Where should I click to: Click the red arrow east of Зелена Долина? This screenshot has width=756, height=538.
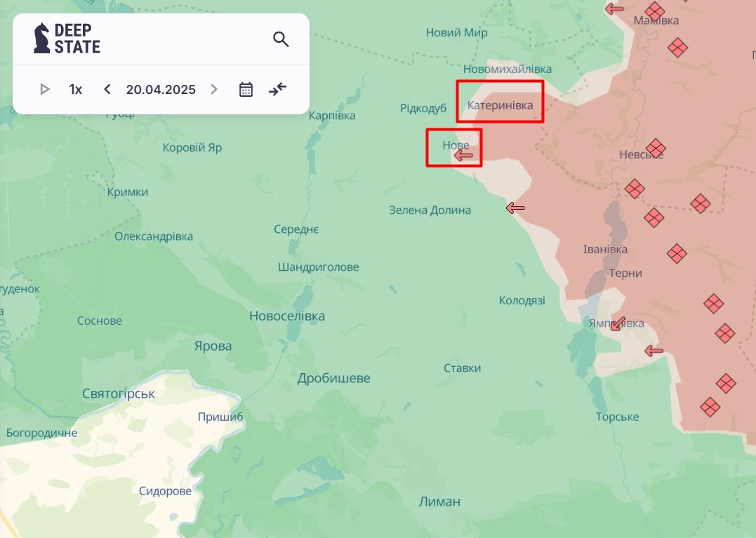[515, 208]
